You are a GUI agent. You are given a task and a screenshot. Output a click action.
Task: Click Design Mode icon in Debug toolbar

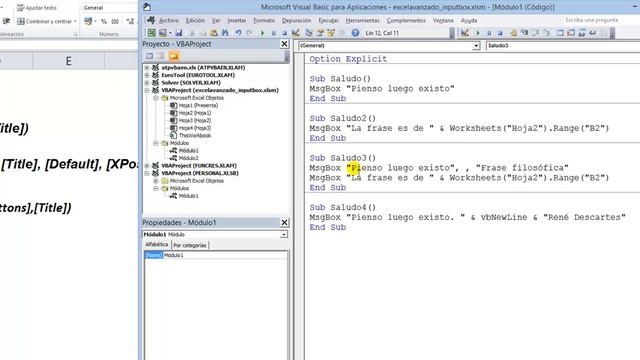tap(465, 33)
